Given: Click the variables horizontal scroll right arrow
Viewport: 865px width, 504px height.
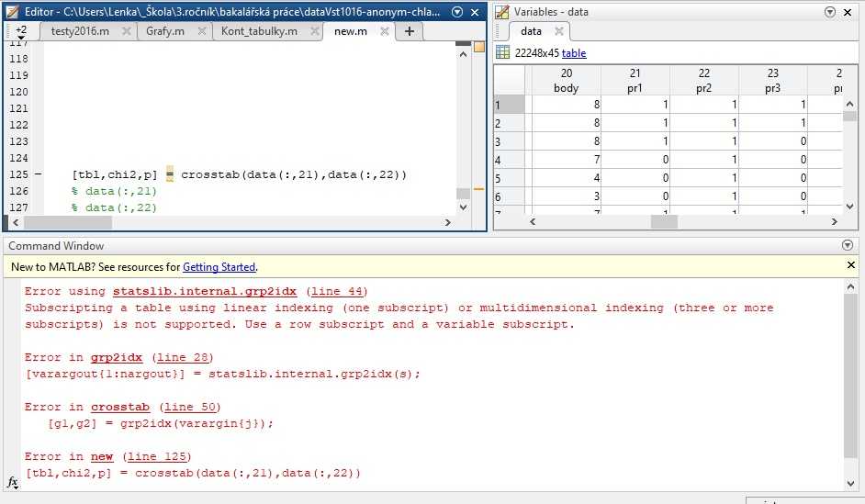Looking at the screenshot, I should 834,221.
